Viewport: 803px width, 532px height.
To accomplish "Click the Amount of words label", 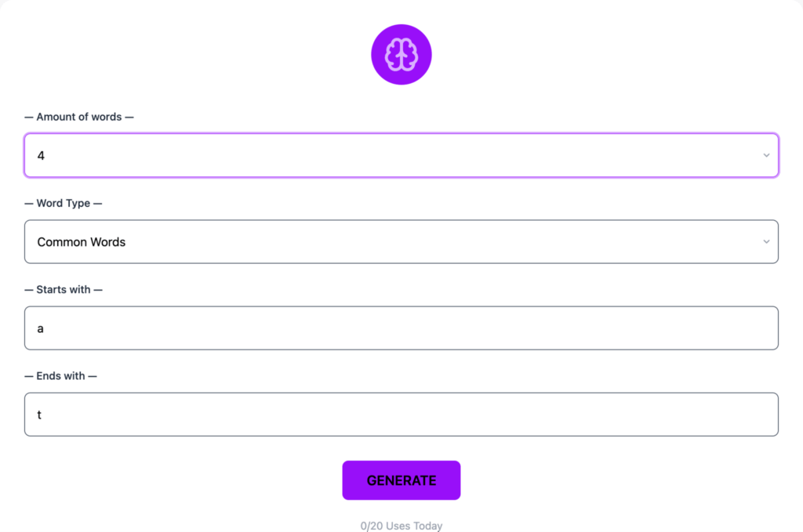I will pyautogui.click(x=79, y=117).
